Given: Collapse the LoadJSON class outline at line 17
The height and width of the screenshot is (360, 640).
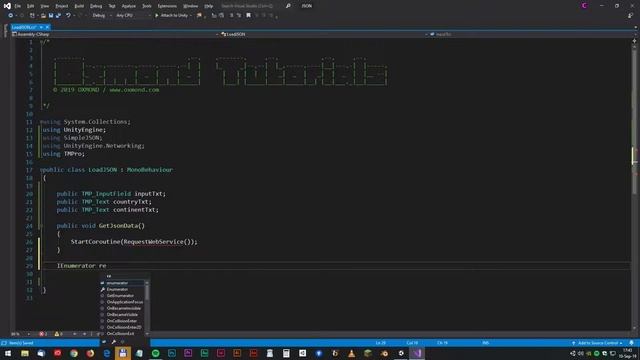Looking at the screenshot, I should [x=41, y=170].
